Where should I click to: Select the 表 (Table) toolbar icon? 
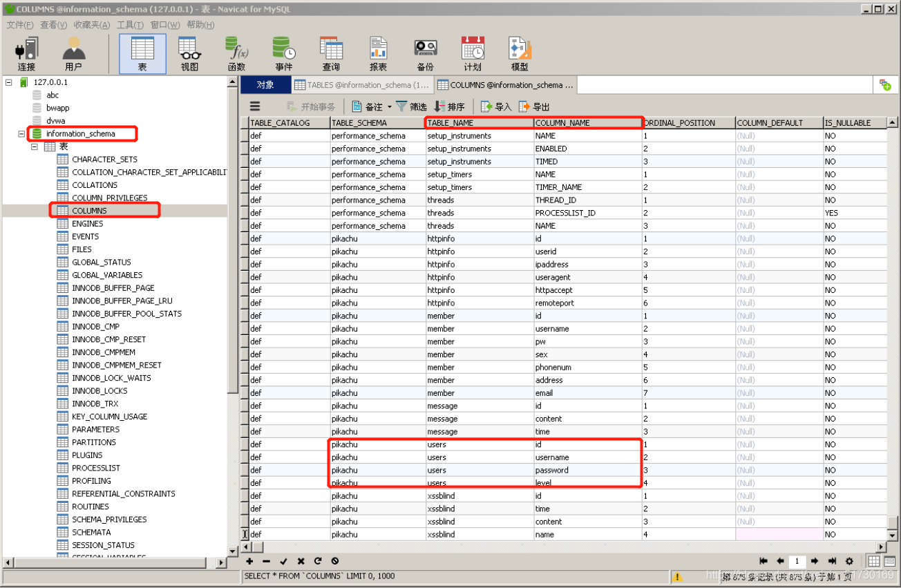click(142, 54)
